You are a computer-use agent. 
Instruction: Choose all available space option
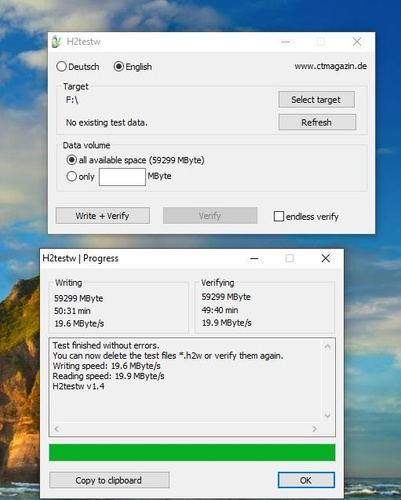tap(71, 160)
